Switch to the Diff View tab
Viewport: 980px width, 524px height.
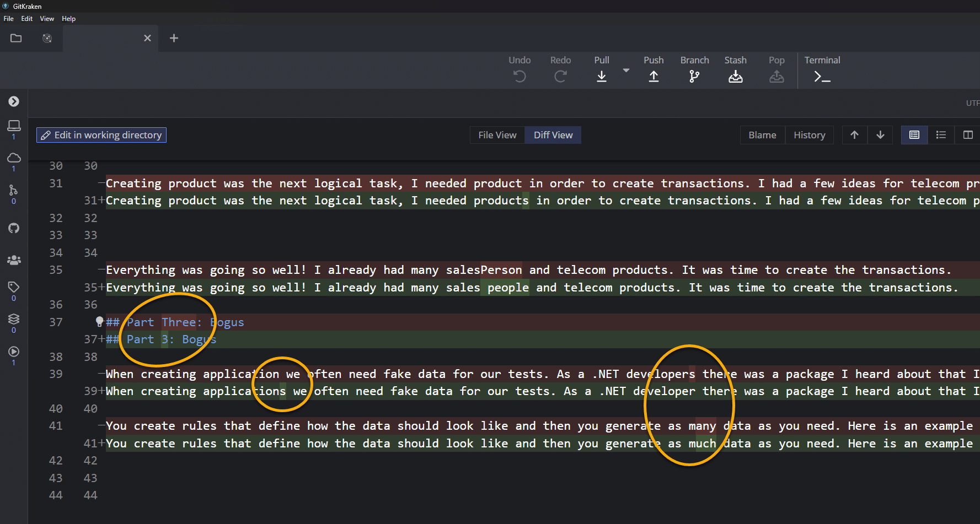pyautogui.click(x=553, y=135)
